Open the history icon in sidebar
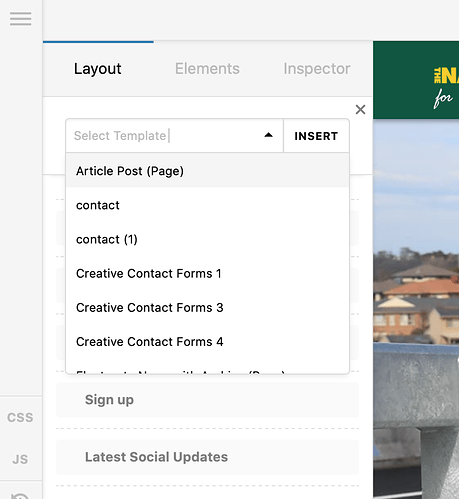The height and width of the screenshot is (499, 459). 20,496
